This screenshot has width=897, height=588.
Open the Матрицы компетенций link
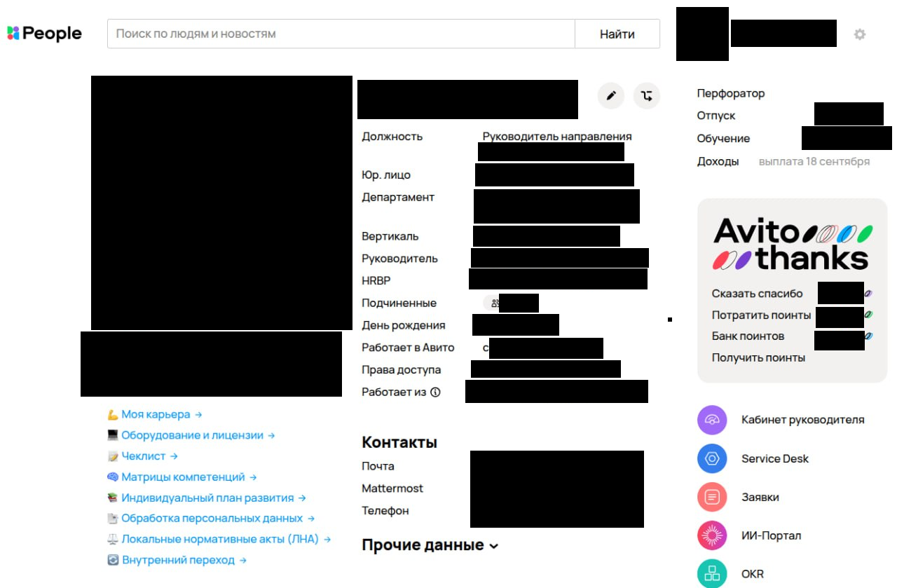pyautogui.click(x=182, y=477)
